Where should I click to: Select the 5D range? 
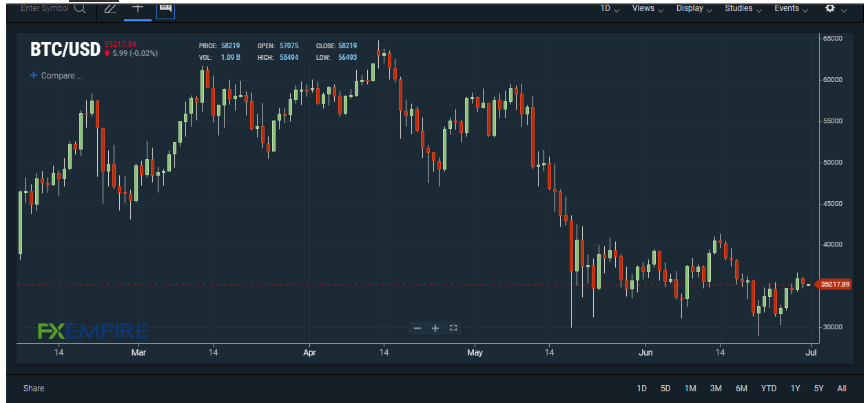pos(665,389)
